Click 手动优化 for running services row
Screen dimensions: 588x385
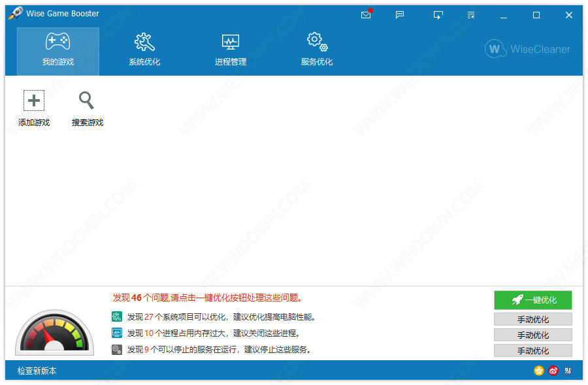(533, 351)
